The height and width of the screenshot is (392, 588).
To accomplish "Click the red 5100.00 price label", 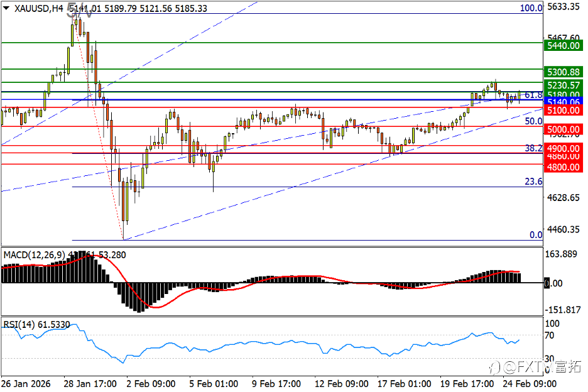I will (x=563, y=111).
